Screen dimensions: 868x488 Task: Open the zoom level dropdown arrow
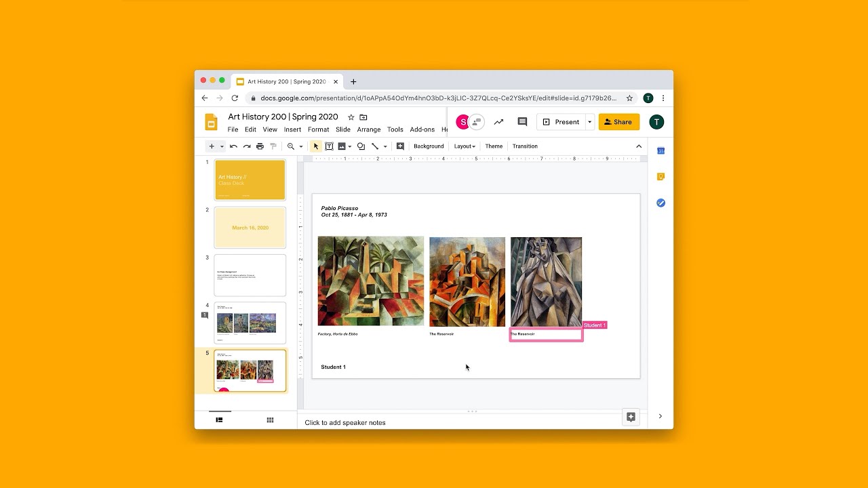click(x=301, y=146)
